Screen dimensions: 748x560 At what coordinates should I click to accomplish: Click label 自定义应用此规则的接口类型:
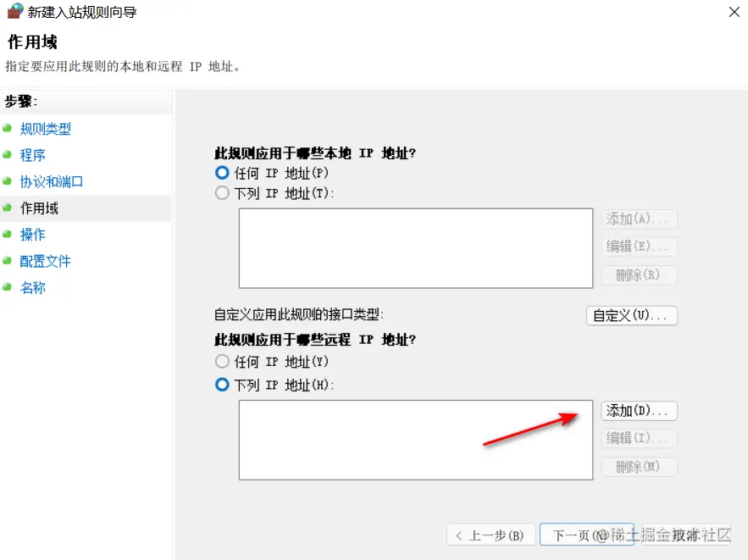coord(299,315)
